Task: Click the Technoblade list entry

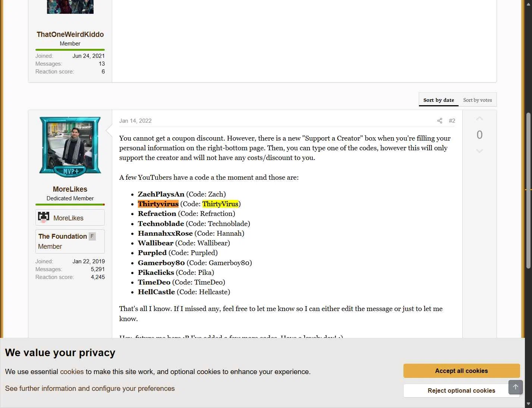Action: pyautogui.click(x=194, y=224)
